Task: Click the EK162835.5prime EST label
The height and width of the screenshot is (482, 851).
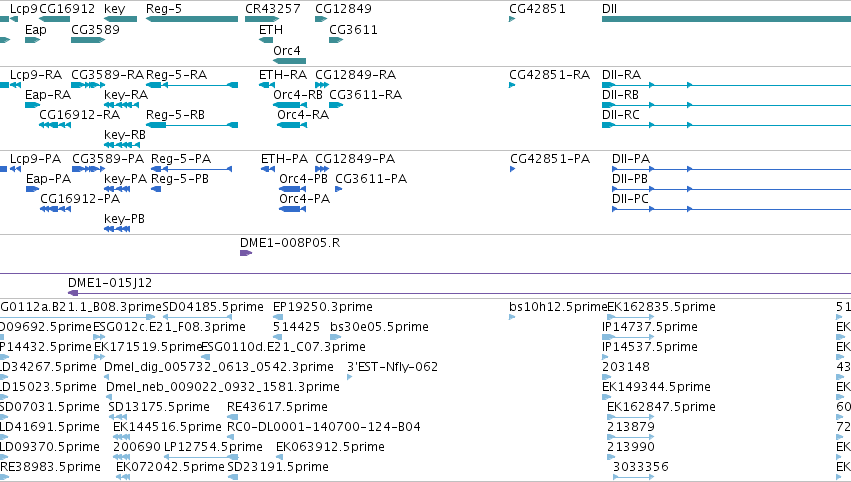Action: pos(661,307)
